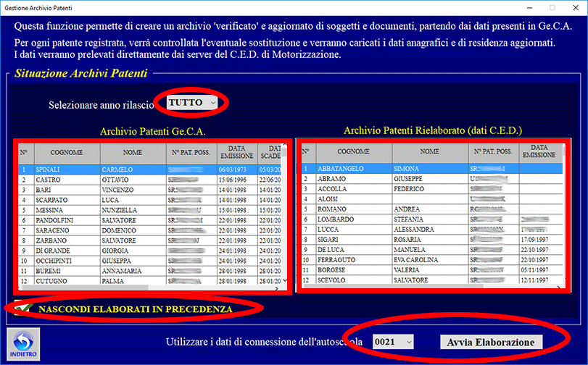Select LOMBARDO cell in Rielaborato archive
This screenshot has width=588, height=365.
354,219
